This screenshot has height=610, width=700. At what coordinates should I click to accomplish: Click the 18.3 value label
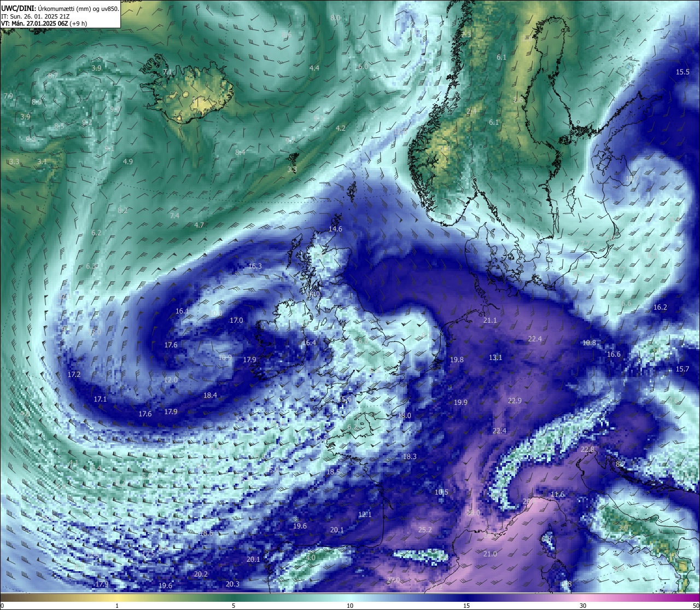(x=410, y=457)
